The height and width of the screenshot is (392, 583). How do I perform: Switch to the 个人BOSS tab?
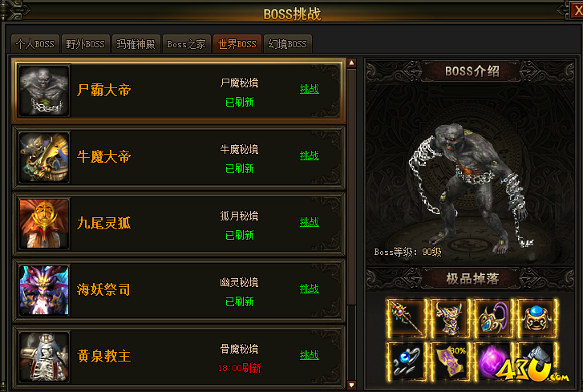[x=35, y=44]
